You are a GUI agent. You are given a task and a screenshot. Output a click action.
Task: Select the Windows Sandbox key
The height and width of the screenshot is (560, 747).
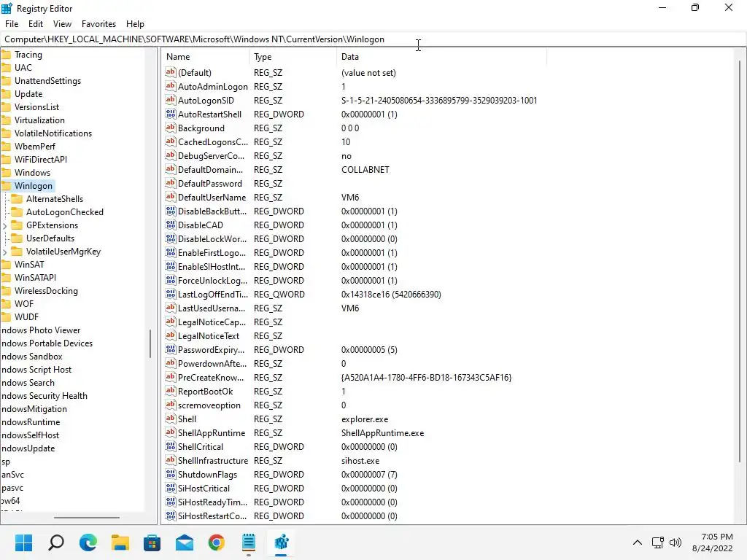31,356
